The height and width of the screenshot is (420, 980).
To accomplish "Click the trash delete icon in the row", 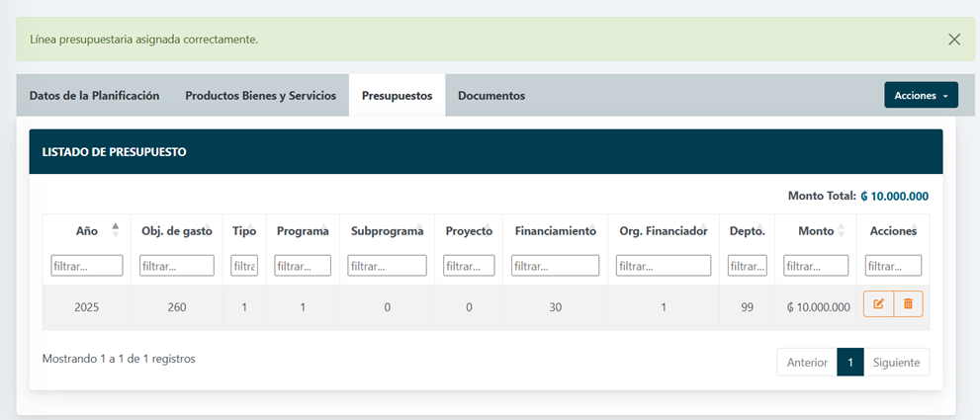I will 908,304.
